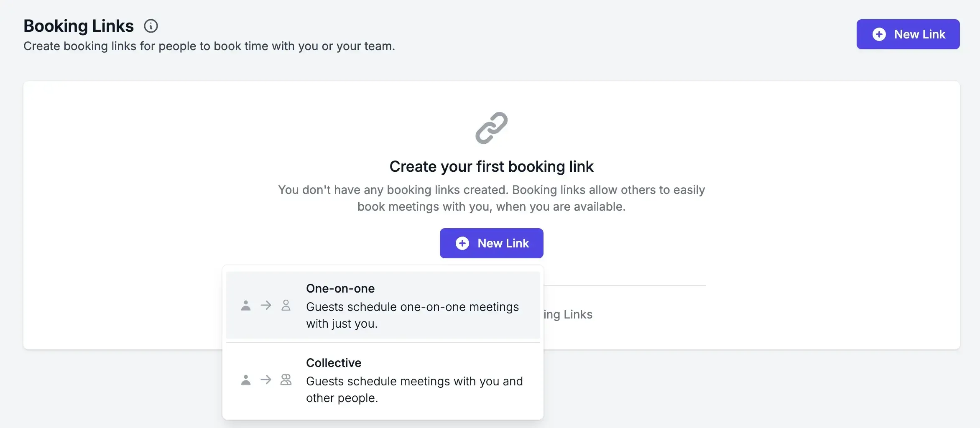The height and width of the screenshot is (428, 980).
Task: Click the arrow icon in the Collective option
Action: [266, 380]
